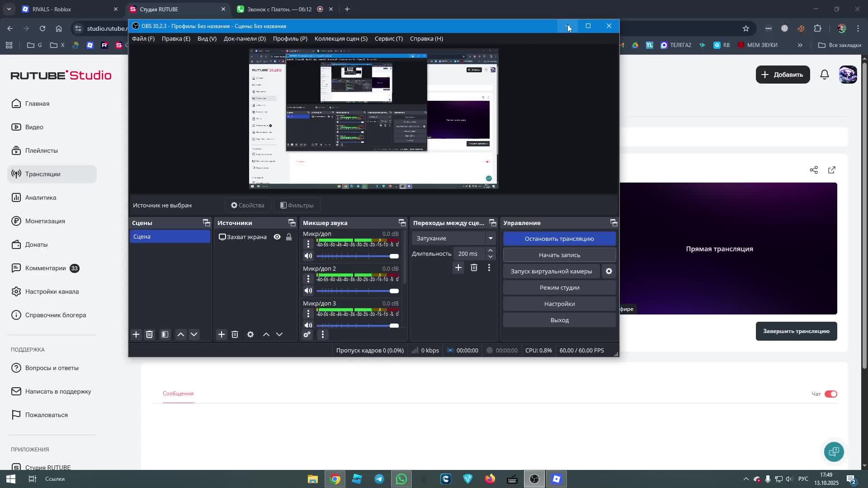
Task: Increase transition duration with up arrow
Action: (x=491, y=250)
